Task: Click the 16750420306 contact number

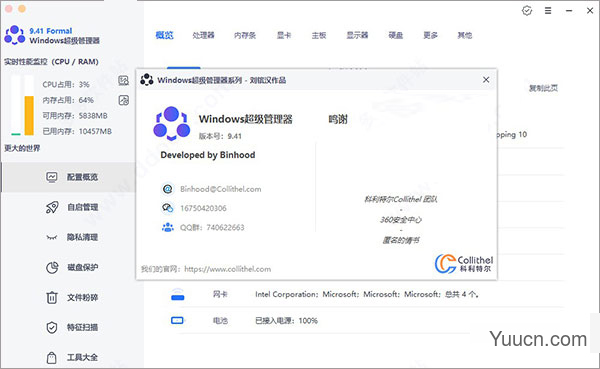Action: pyautogui.click(x=203, y=208)
